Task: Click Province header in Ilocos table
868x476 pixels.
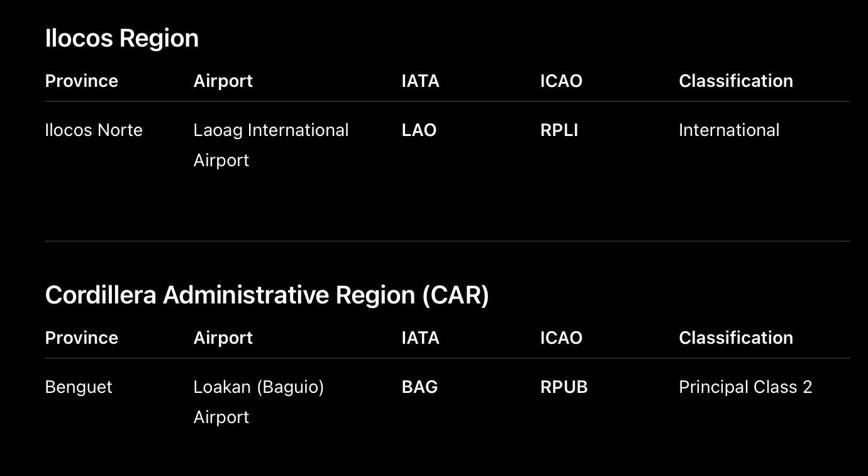Action: 82,81
